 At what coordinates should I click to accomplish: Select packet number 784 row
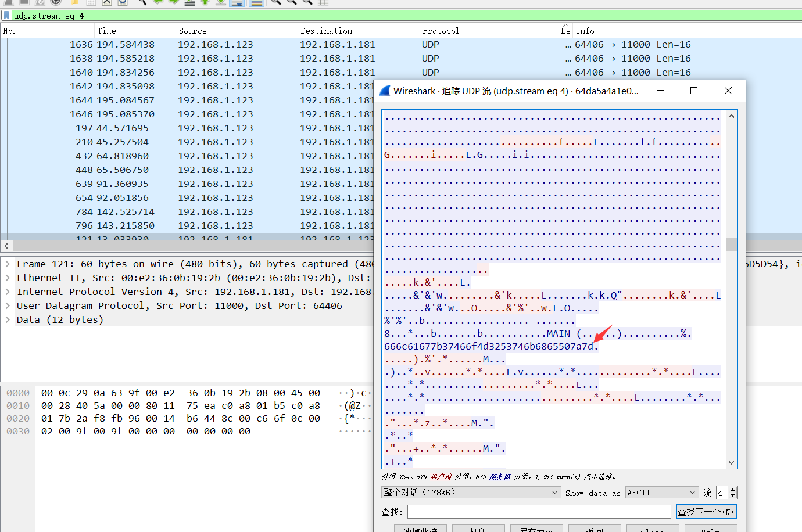pos(187,212)
